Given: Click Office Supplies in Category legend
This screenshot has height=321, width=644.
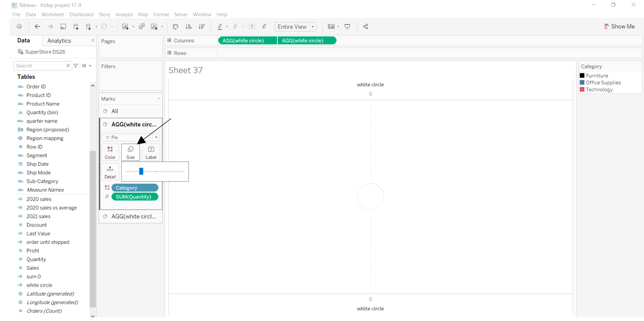Looking at the screenshot, I should 603,82.
